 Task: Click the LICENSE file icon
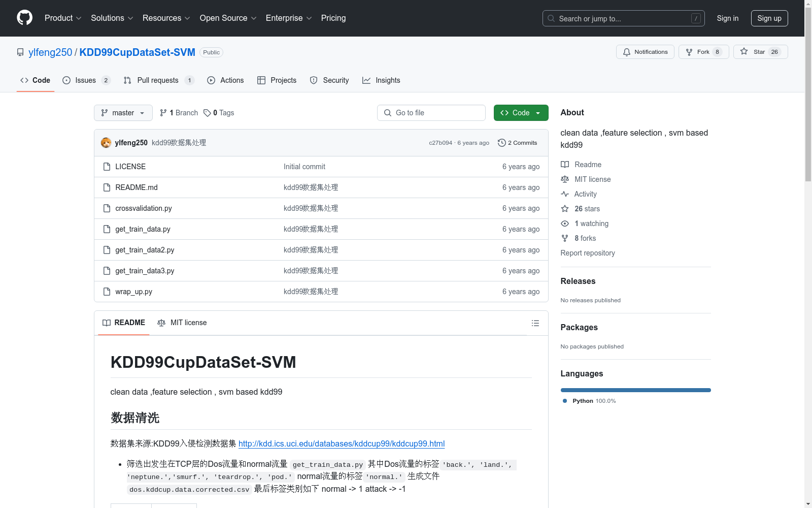point(107,167)
